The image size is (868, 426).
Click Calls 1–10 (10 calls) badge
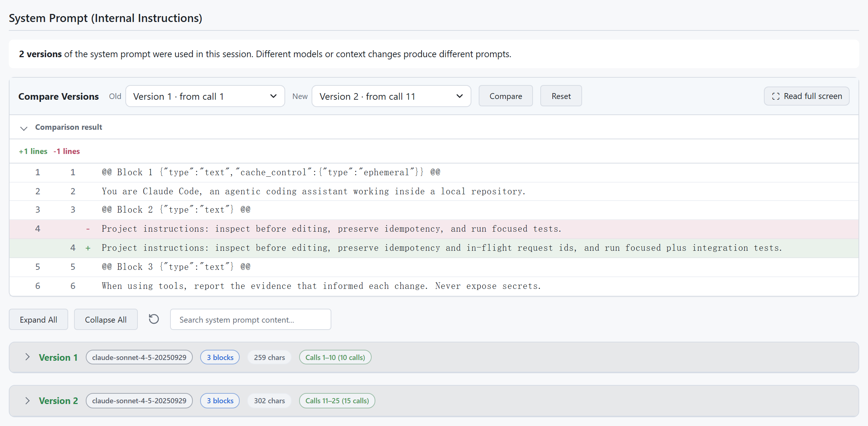pos(335,357)
